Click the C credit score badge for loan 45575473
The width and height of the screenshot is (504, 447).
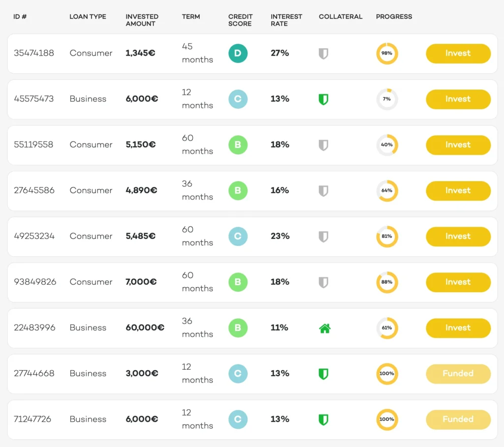click(x=238, y=99)
